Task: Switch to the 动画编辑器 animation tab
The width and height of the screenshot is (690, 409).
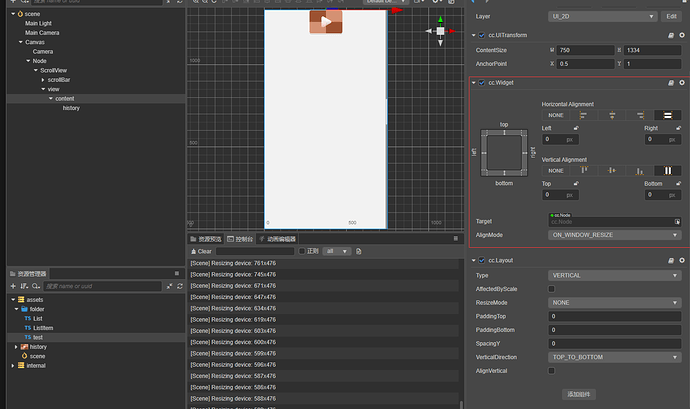Action: coord(277,239)
